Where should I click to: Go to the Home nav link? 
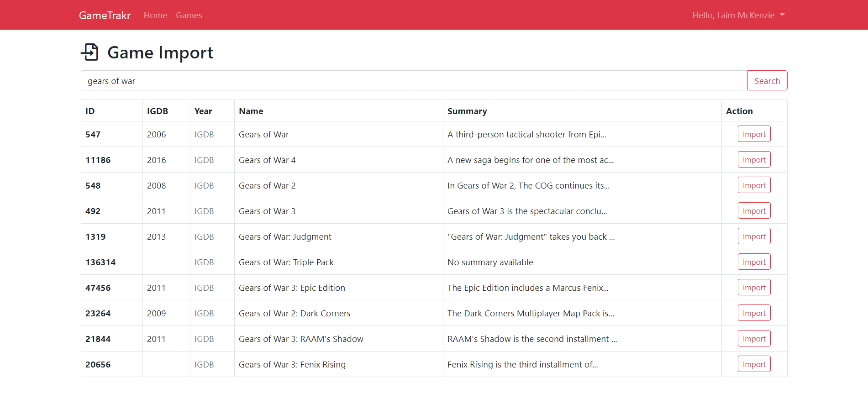155,15
